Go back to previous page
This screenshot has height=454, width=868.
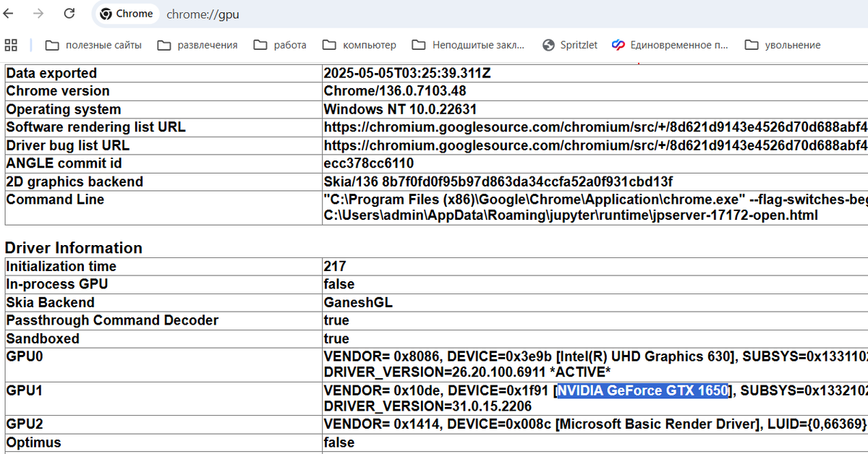[9, 14]
